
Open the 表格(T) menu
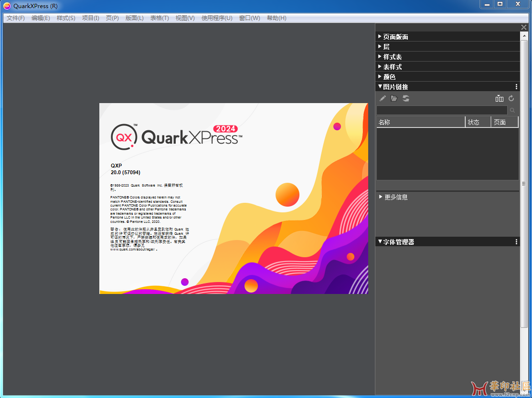pyautogui.click(x=160, y=18)
